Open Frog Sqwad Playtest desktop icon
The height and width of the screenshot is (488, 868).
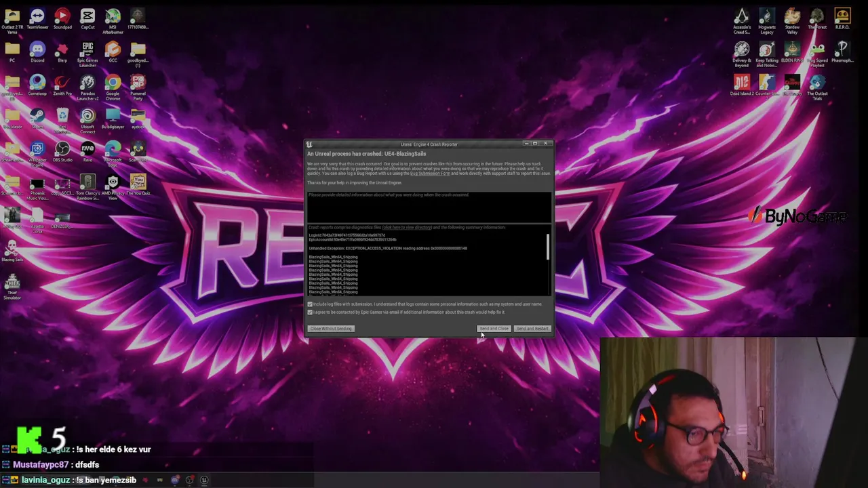click(817, 54)
